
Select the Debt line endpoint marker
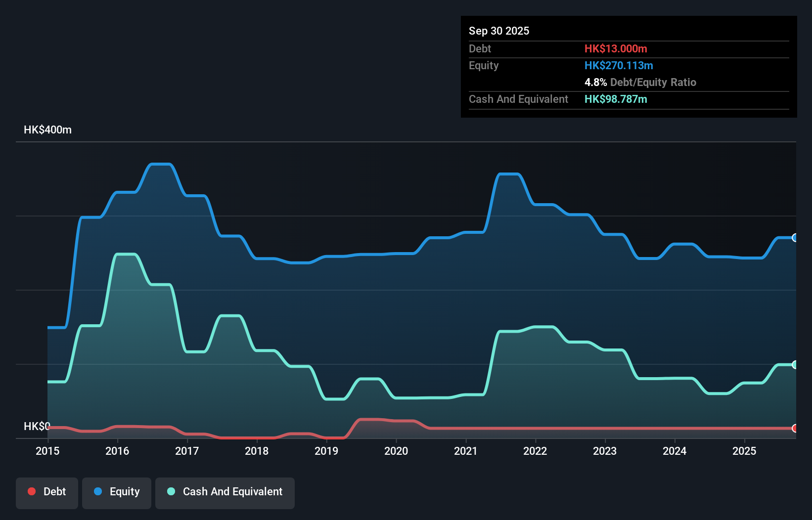[x=795, y=429]
